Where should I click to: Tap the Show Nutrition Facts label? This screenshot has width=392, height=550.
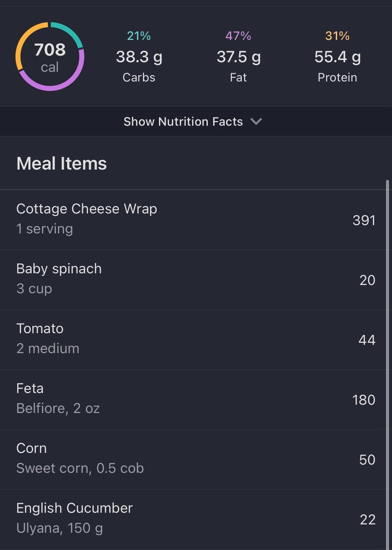[183, 121]
